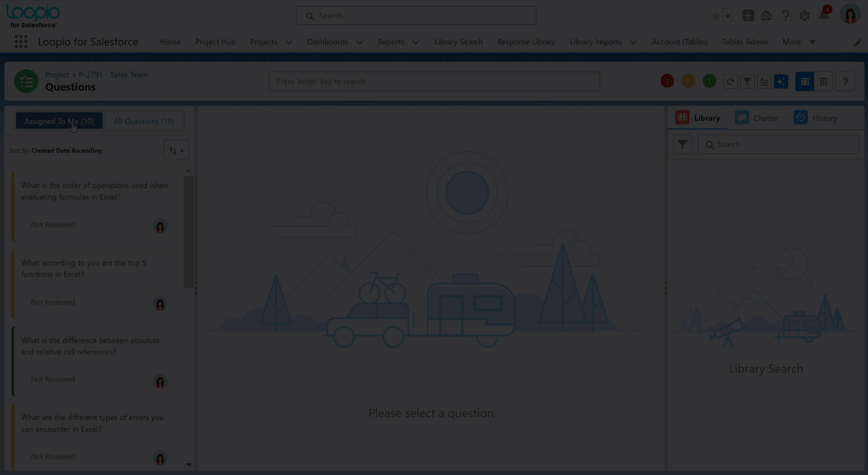Open Project Hub nav item
Image resolution: width=868 pixels, height=475 pixels.
215,42
